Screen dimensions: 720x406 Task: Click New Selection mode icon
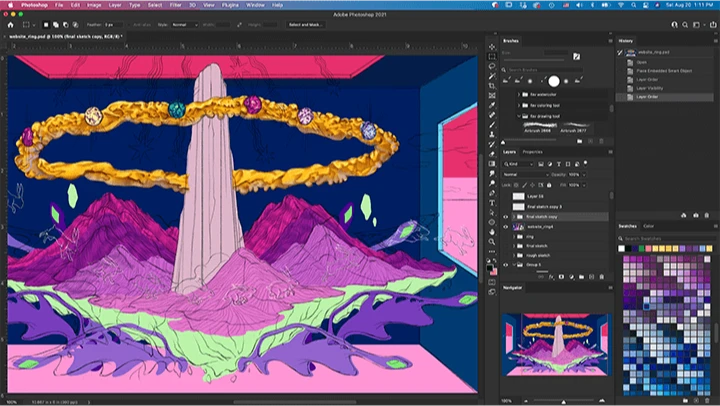[46, 25]
